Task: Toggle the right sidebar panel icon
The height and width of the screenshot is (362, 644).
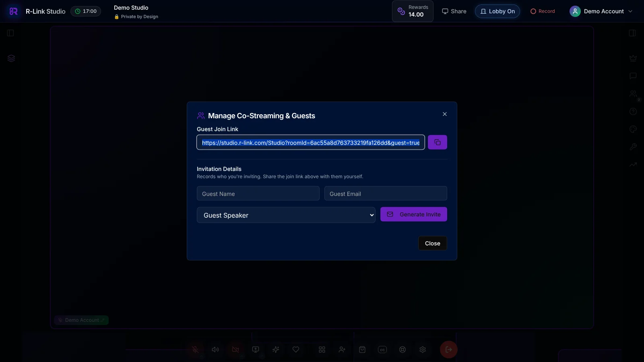Action: [x=633, y=33]
